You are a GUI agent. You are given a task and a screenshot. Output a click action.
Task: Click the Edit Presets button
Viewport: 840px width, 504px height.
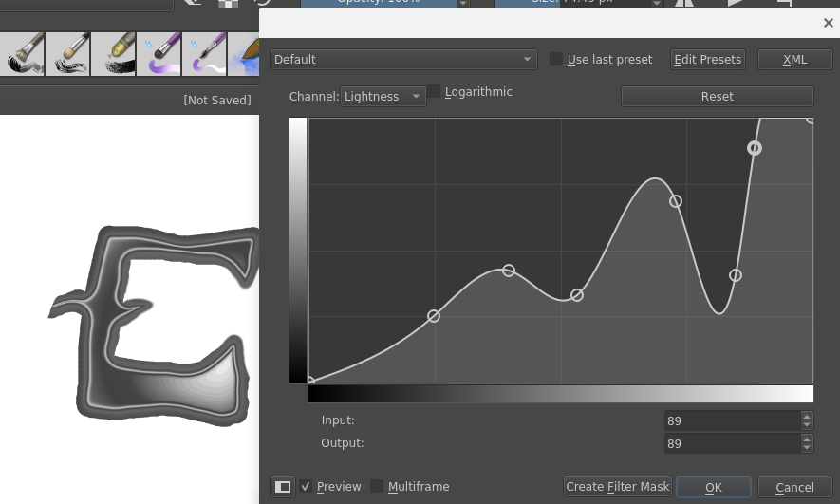tap(708, 60)
